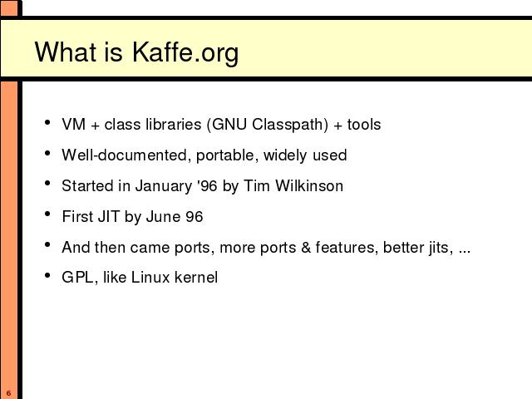The width and height of the screenshot is (532, 399).
Task: Click the bullet dot before 'Started in January'
Action: [47, 184]
